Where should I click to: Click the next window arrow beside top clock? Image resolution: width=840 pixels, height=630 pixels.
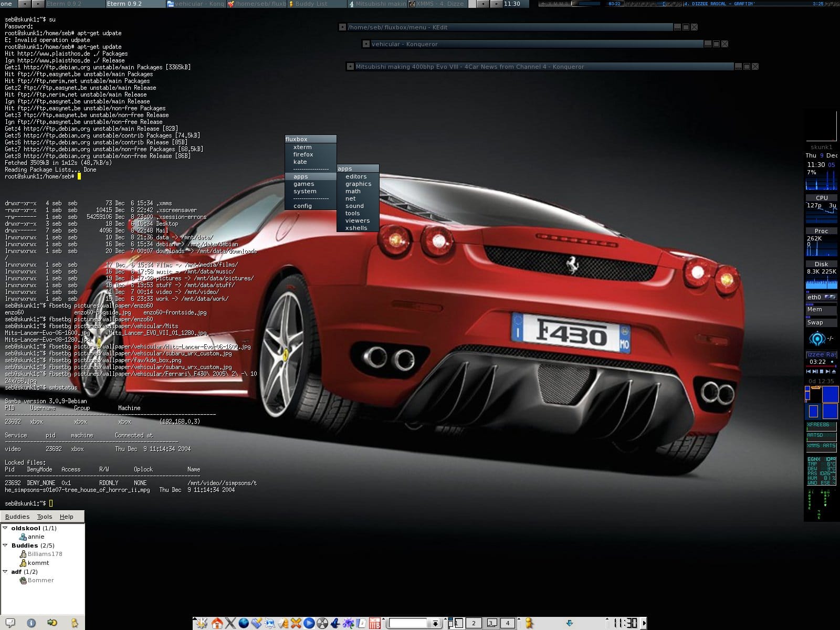click(496, 4)
